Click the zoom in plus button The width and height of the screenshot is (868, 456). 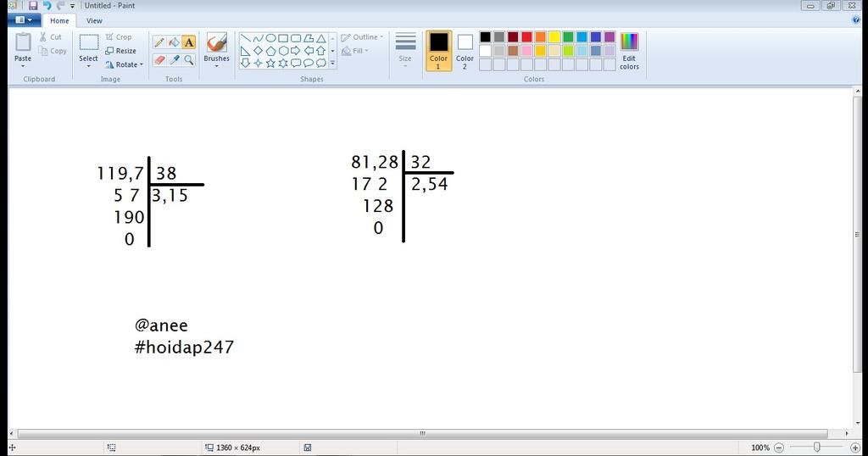pyautogui.click(x=855, y=448)
